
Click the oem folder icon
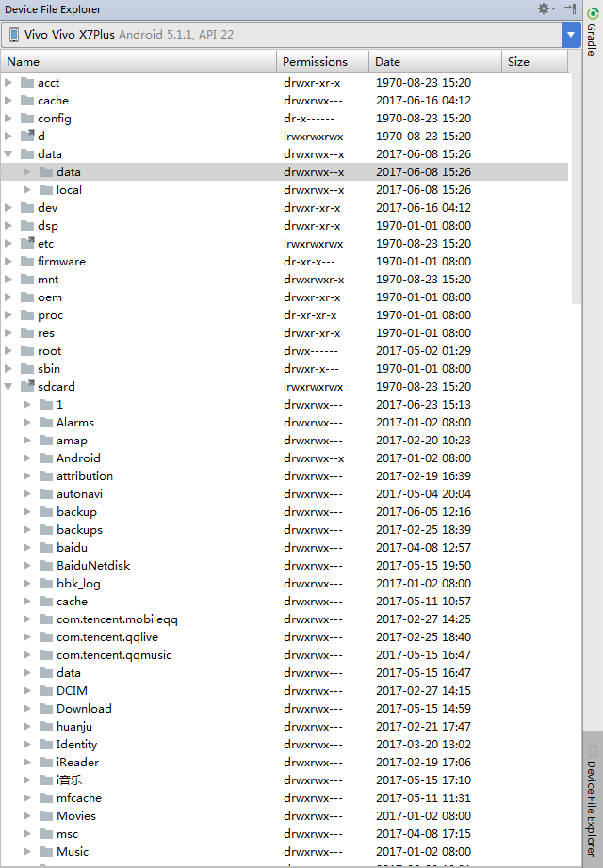27,297
